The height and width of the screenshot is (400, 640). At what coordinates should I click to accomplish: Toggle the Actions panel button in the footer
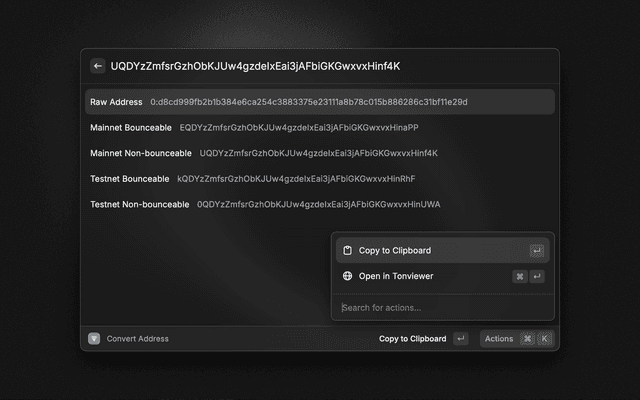499,339
